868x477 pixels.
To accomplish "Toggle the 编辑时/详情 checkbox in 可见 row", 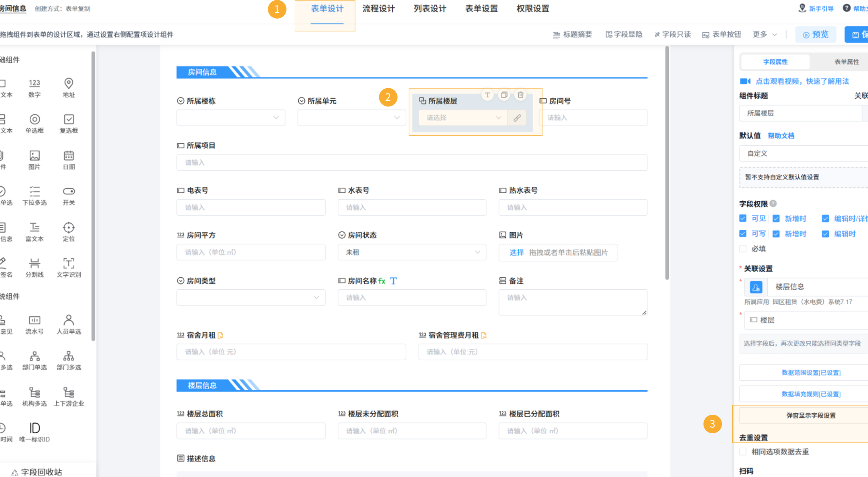I will pyautogui.click(x=825, y=218).
